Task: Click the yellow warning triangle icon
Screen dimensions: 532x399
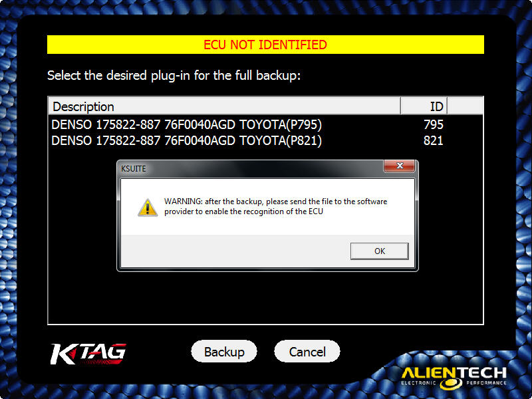Action: pyautogui.click(x=148, y=207)
